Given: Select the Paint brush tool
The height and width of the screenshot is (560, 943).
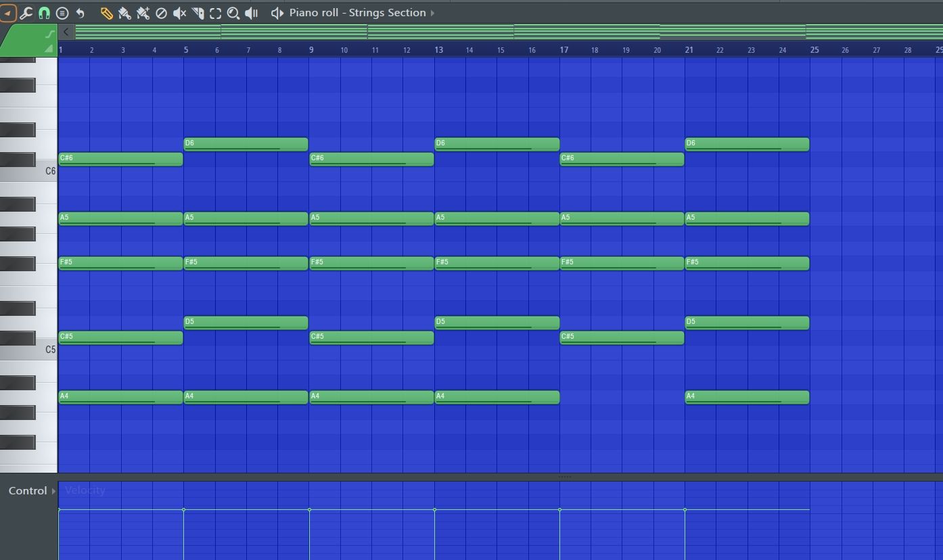Looking at the screenshot, I should (124, 13).
